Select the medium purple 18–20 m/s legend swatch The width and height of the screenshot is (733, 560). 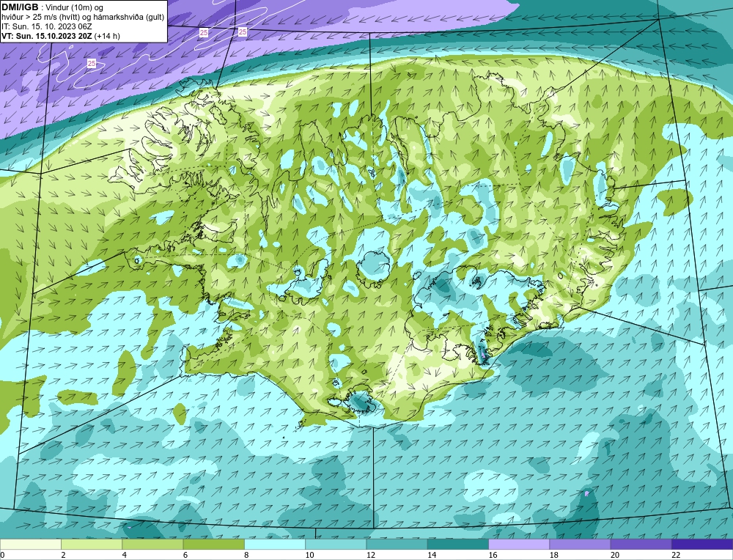tap(580, 544)
